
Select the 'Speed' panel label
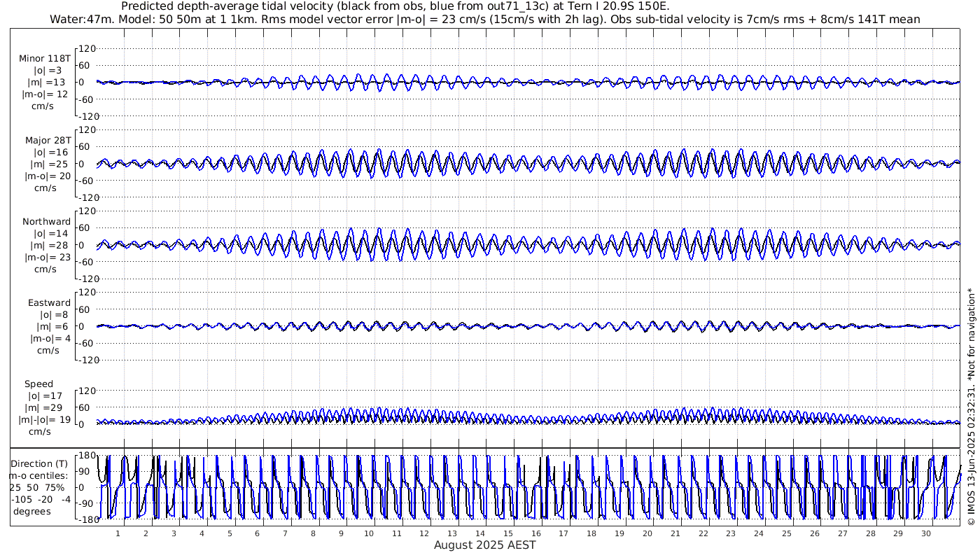38,384
